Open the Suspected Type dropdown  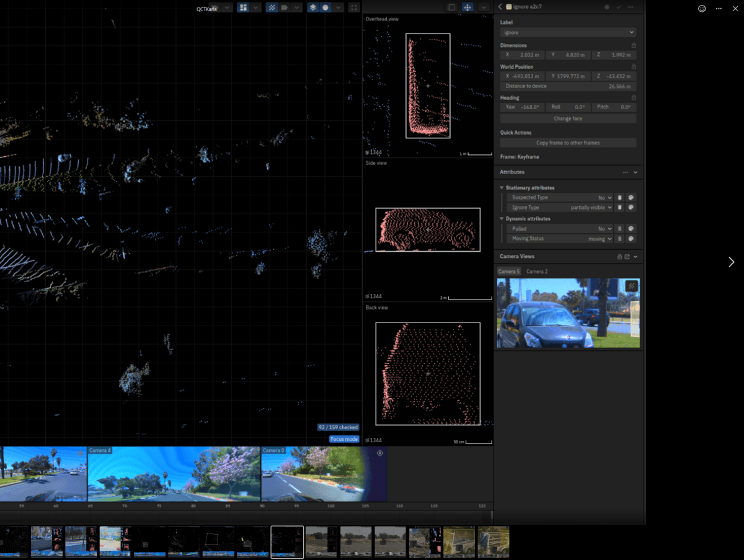[x=560, y=198]
